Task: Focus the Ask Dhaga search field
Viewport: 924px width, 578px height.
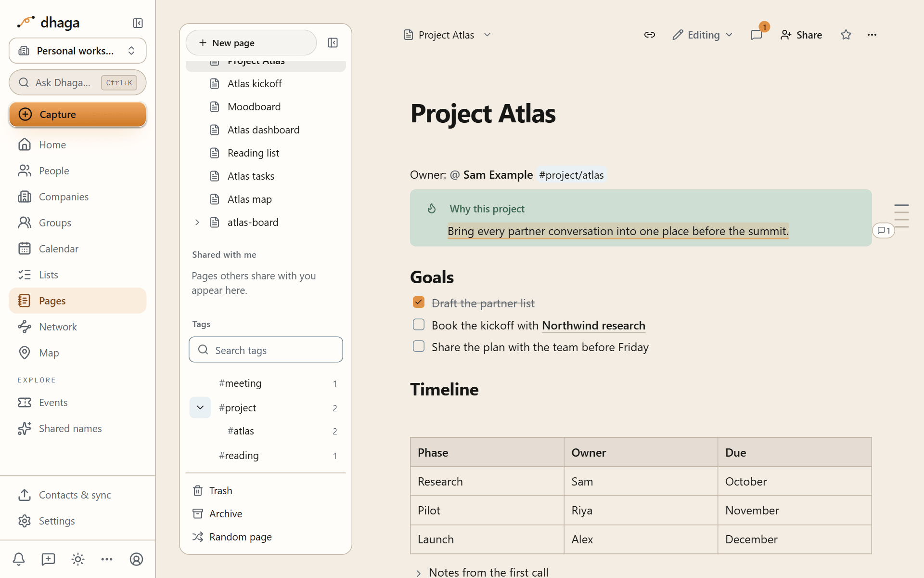Action: pyautogui.click(x=77, y=82)
